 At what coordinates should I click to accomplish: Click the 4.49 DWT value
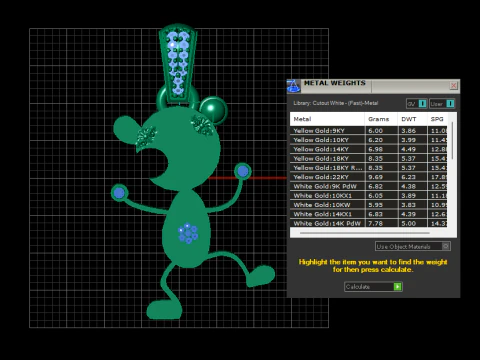tap(409, 149)
